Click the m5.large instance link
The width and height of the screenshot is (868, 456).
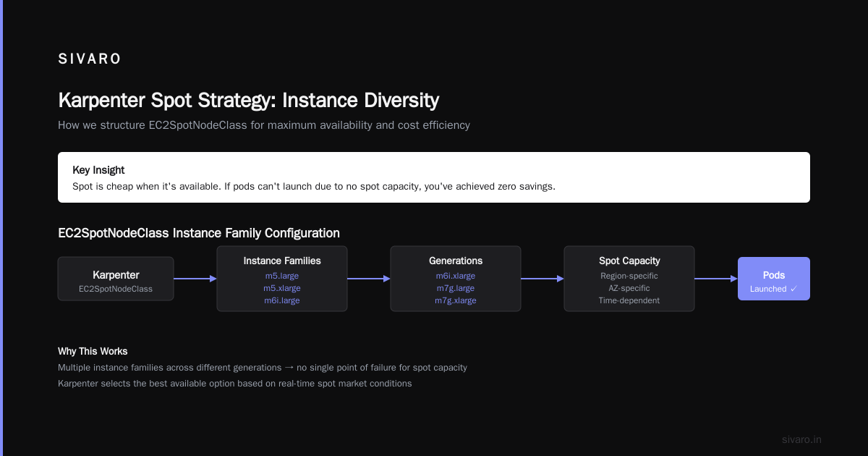click(x=282, y=276)
